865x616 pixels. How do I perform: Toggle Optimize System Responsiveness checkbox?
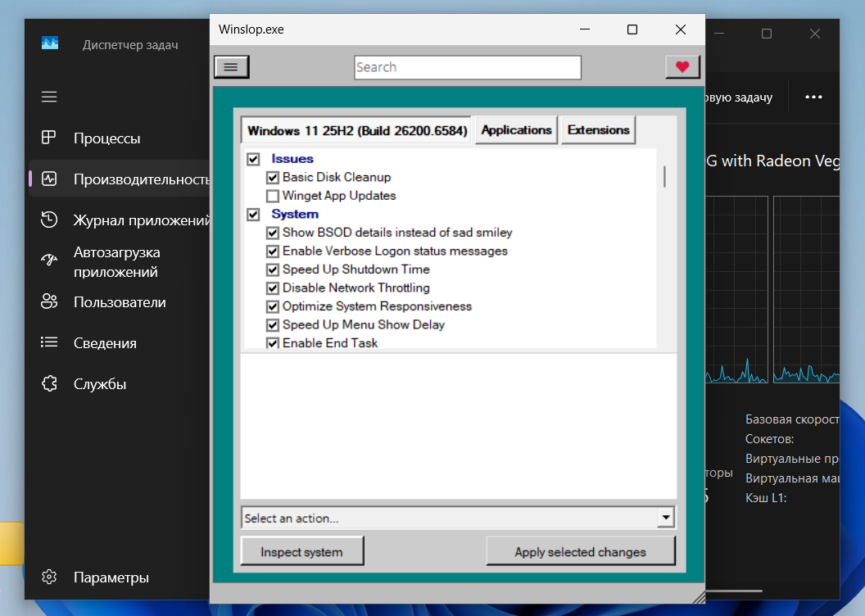pos(272,306)
